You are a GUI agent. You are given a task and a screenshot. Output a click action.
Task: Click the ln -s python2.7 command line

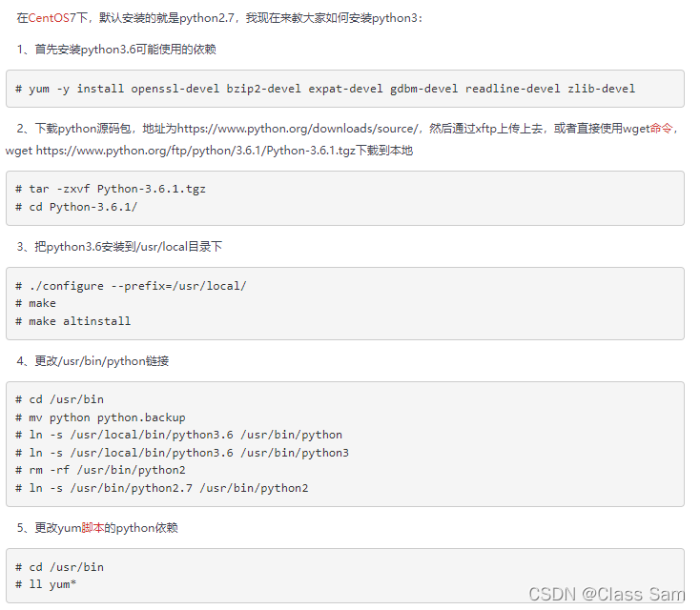click(x=161, y=488)
